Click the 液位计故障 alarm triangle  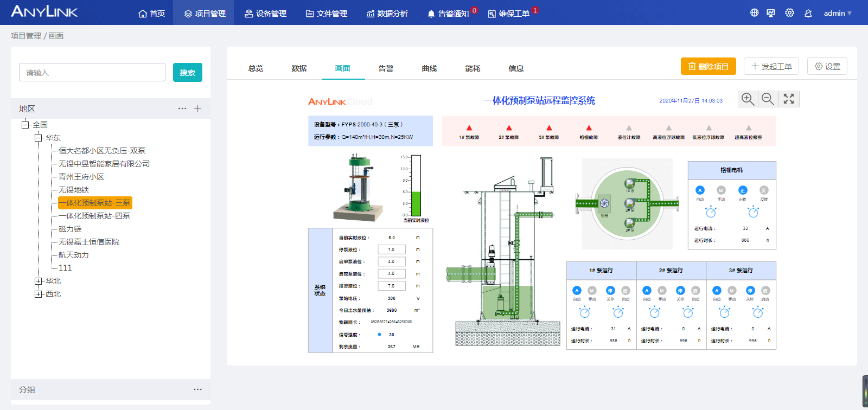[629, 128]
